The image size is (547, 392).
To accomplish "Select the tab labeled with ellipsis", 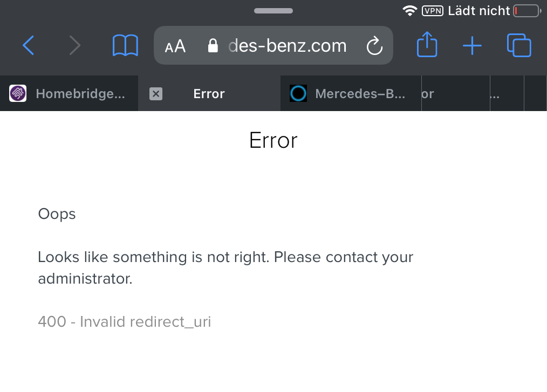I will [x=506, y=94].
